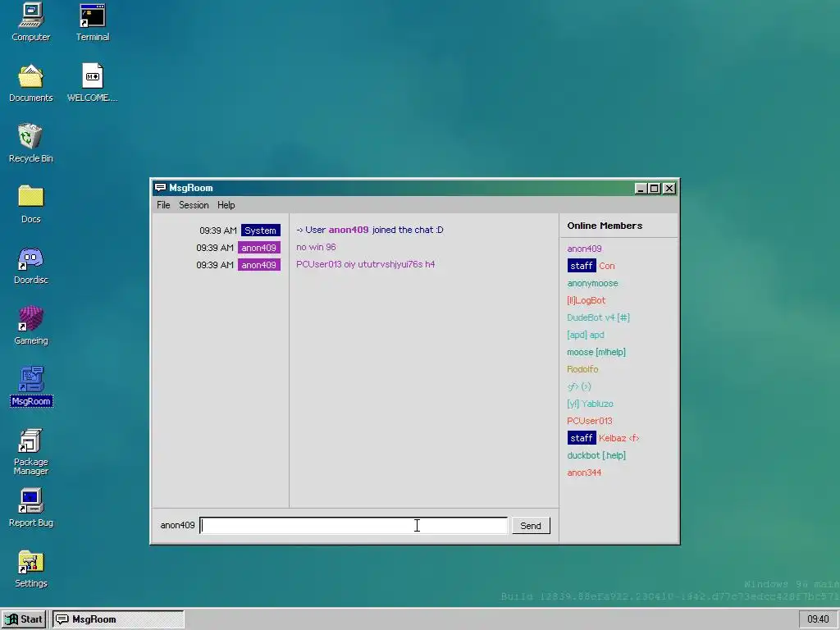Click the 'no win 96' chat message
This screenshot has width=840, height=630.
pyautogui.click(x=316, y=247)
